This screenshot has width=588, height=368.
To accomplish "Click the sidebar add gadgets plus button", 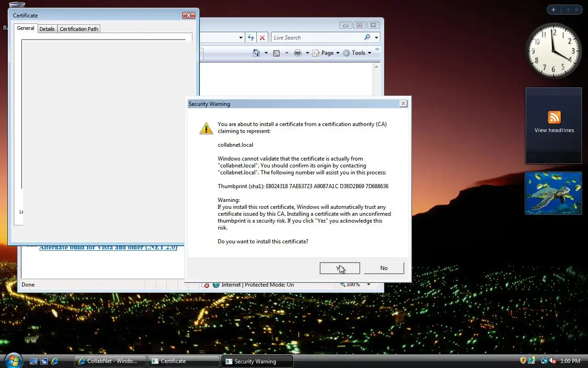I will [x=553, y=10].
